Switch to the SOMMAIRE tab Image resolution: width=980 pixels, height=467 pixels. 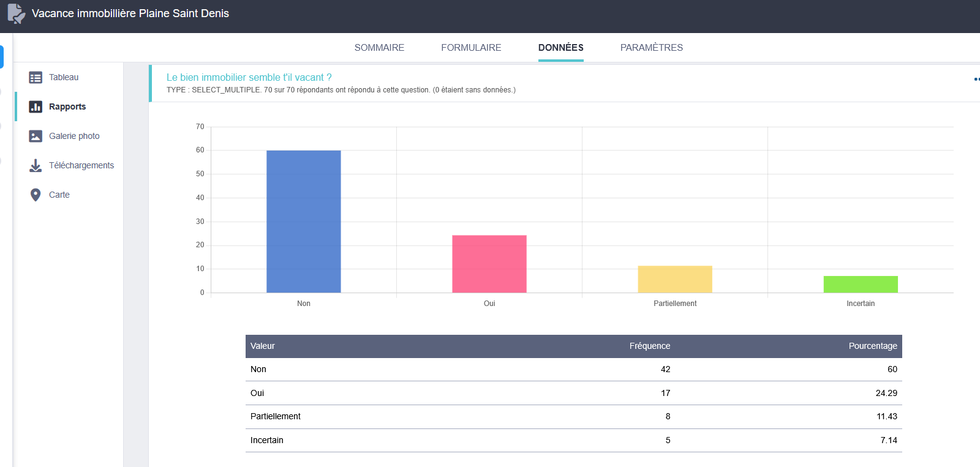(x=379, y=48)
